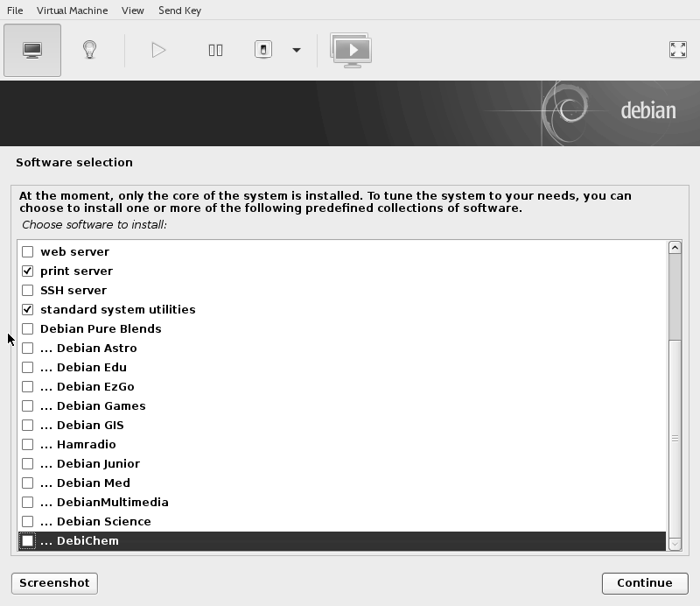
Task: Enable the SSH server checkbox
Action: pyautogui.click(x=28, y=291)
